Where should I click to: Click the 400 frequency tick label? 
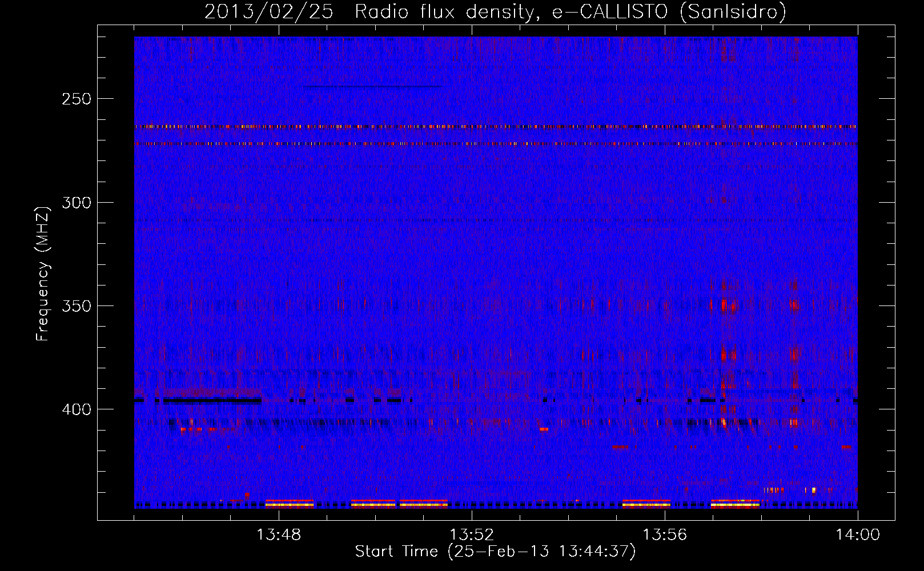point(77,410)
